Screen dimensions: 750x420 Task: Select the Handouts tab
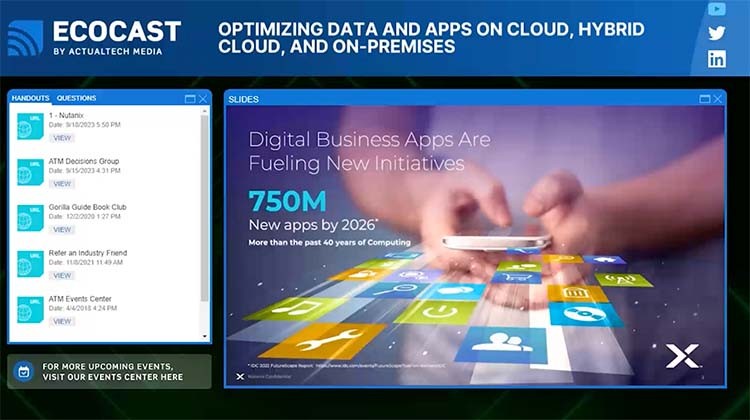(x=30, y=98)
